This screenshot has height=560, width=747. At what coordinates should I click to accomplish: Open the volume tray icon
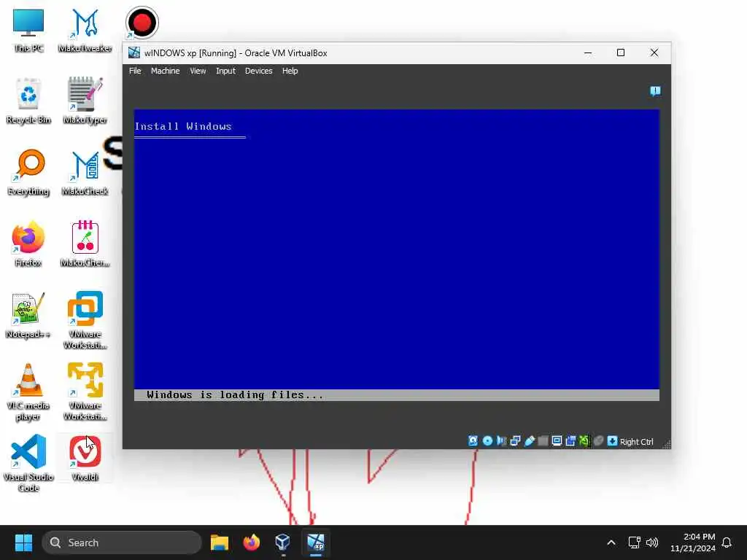click(x=652, y=542)
